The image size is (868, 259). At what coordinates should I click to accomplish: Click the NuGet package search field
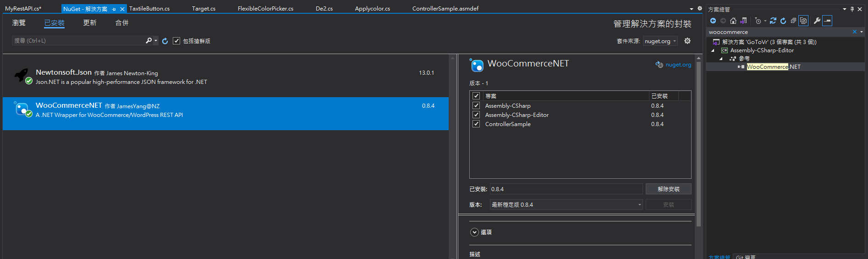(78, 41)
